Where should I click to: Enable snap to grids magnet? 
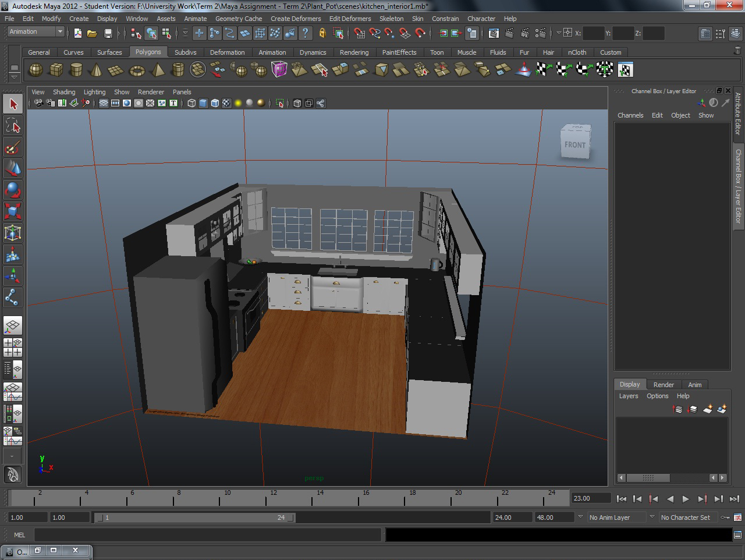coord(359,33)
